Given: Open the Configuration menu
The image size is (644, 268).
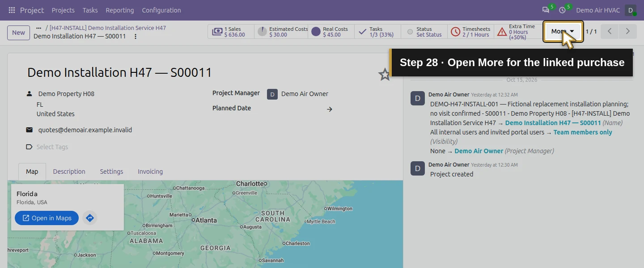Looking at the screenshot, I should [x=161, y=10].
